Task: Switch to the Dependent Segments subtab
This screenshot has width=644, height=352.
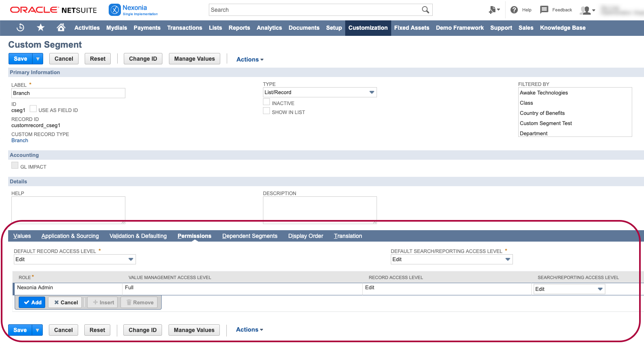Action: click(250, 236)
